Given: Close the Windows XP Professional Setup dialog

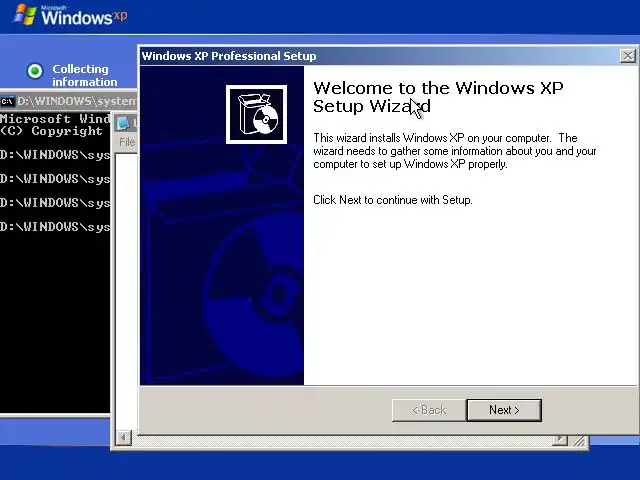Looking at the screenshot, I should point(628,56).
